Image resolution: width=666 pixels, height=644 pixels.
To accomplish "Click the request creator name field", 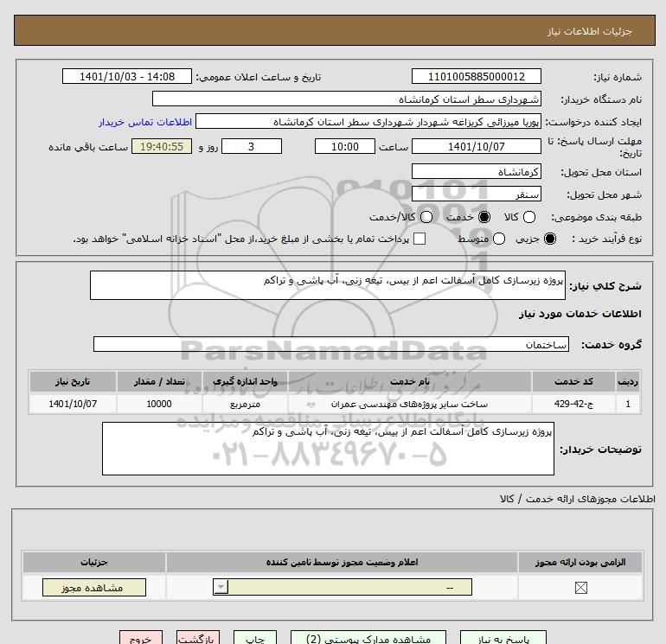I will tap(368, 121).
